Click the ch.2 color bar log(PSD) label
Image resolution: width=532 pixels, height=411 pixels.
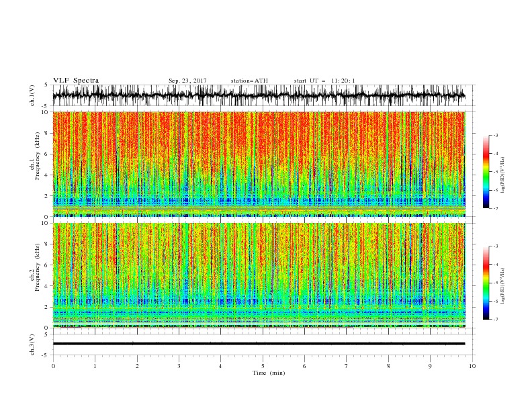pyautogui.click(x=503, y=286)
